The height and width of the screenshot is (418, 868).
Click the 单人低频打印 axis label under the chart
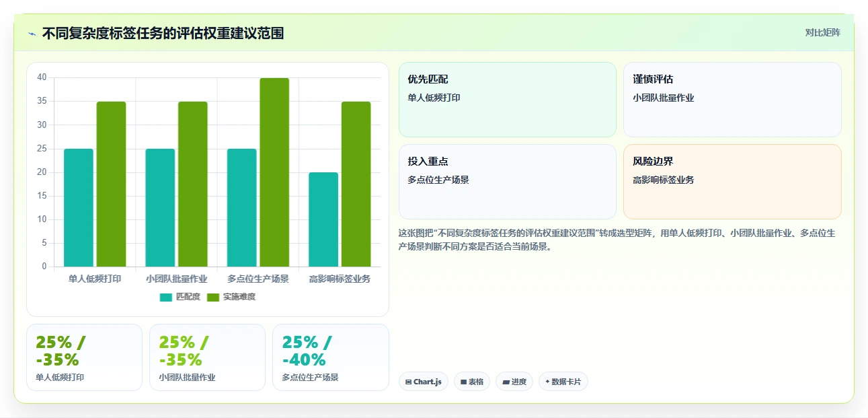tap(95, 279)
